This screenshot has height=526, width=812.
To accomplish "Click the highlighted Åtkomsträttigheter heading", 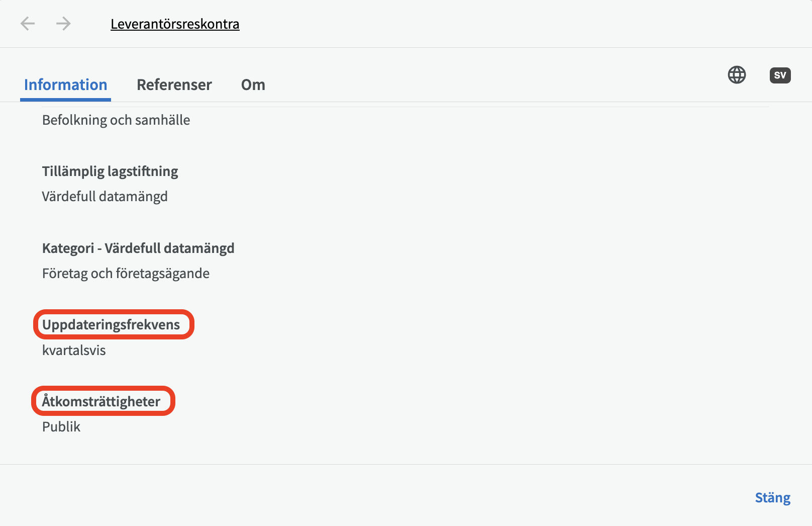I will 101,401.
